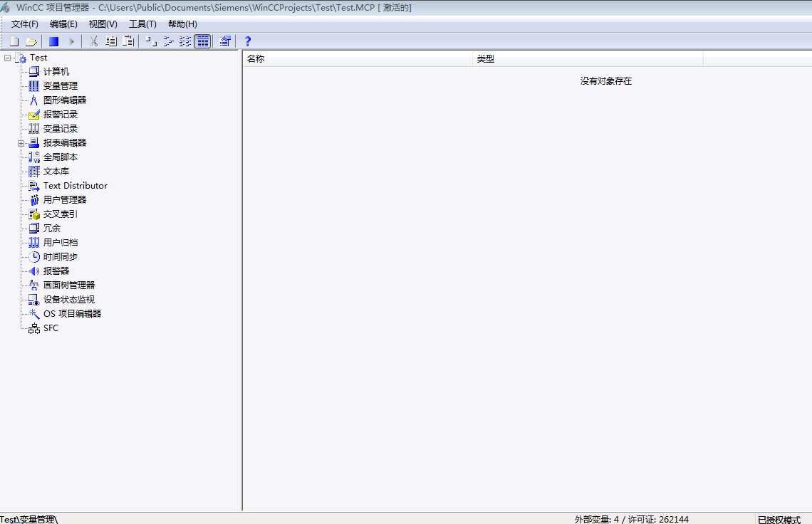The height and width of the screenshot is (524, 812).
Task: Open the 工具(T) menu
Action: pyautogui.click(x=142, y=24)
